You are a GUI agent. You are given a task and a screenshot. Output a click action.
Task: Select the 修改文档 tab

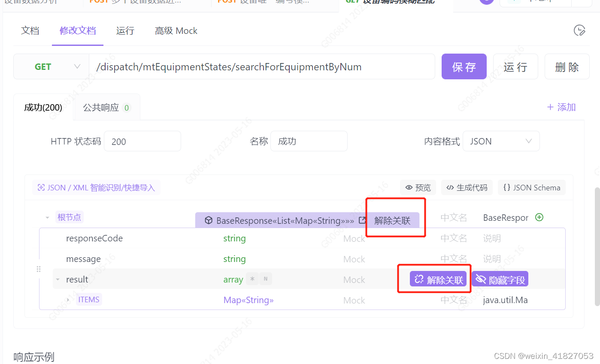tap(78, 30)
